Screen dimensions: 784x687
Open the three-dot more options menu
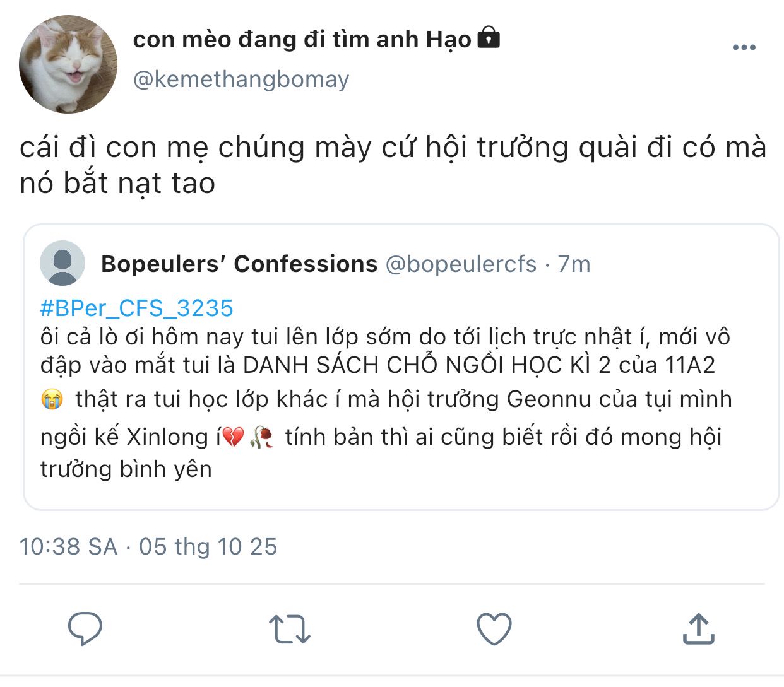tap(744, 47)
